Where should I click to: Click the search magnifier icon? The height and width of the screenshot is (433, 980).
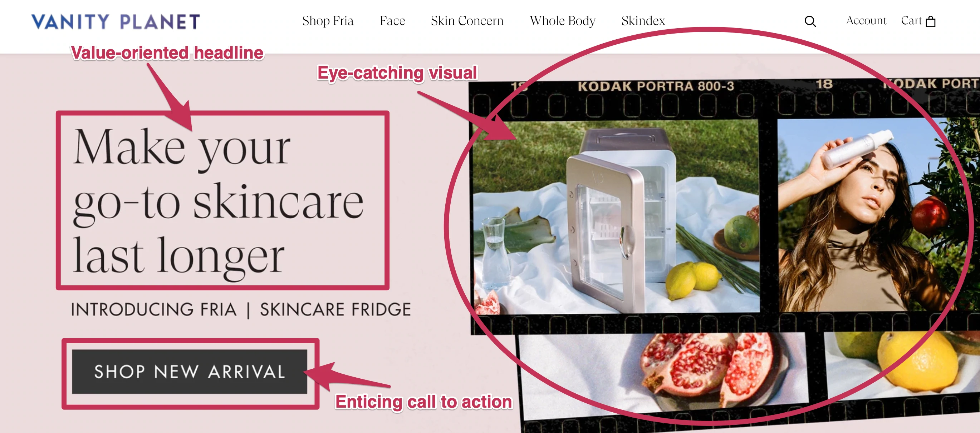click(810, 22)
